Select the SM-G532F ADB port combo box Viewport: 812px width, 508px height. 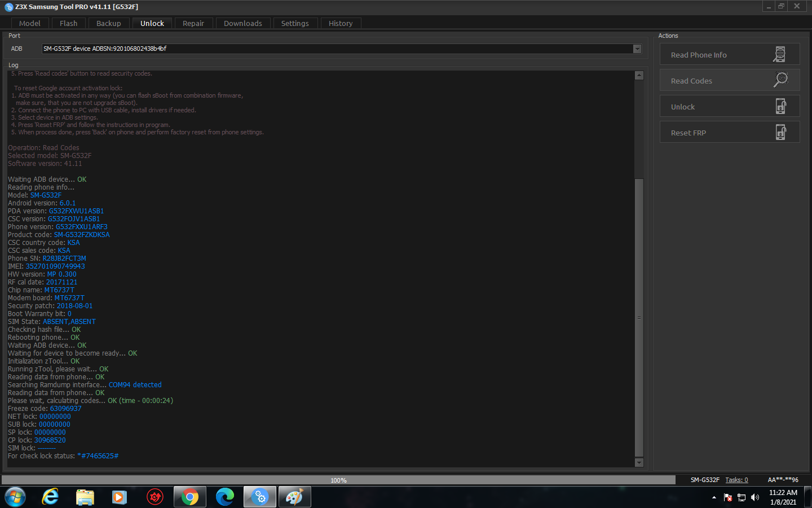(342, 49)
